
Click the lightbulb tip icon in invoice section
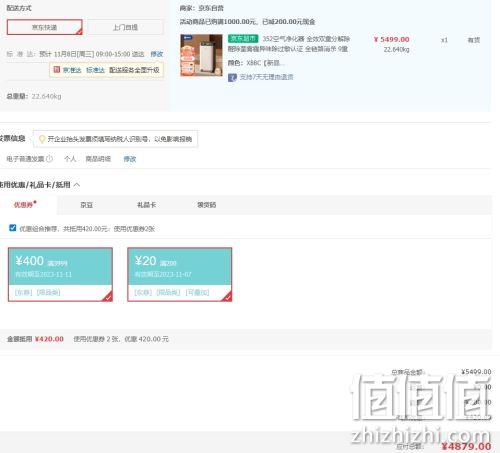[42, 139]
